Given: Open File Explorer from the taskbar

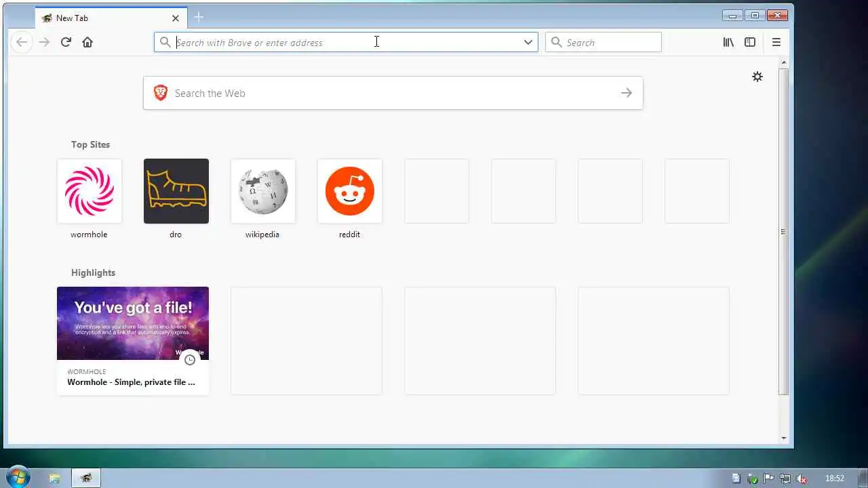Looking at the screenshot, I should point(54,479).
